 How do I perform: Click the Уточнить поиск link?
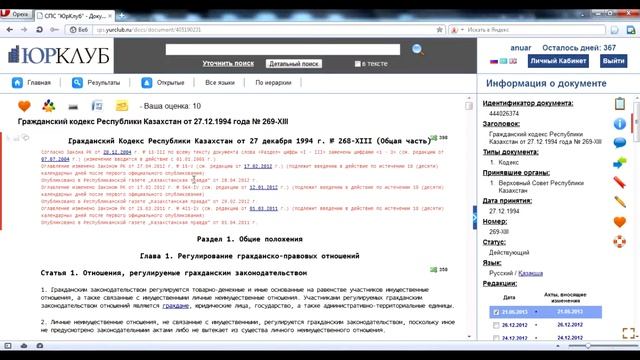click(228, 64)
